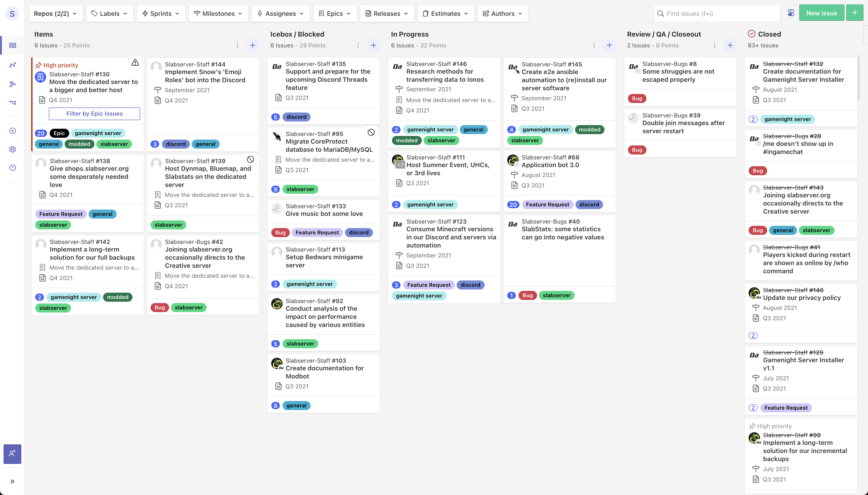Open the reports chart sidebar icon
This screenshot has height=495, width=868.
click(x=13, y=65)
